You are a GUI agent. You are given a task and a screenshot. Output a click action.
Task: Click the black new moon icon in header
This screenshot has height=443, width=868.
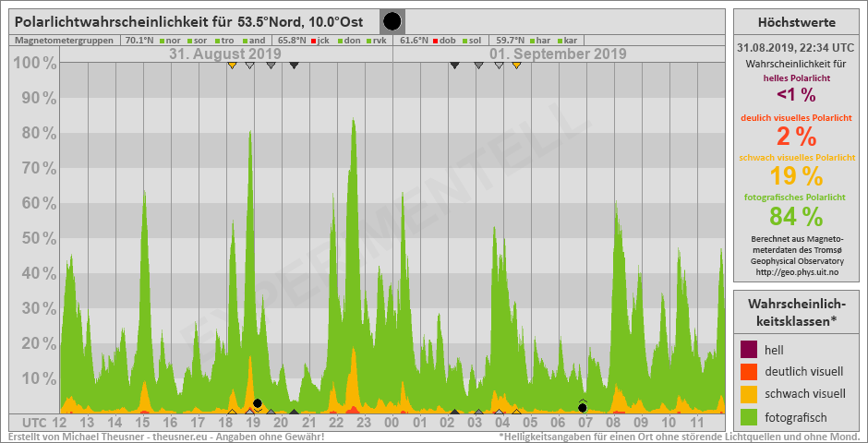(x=392, y=21)
